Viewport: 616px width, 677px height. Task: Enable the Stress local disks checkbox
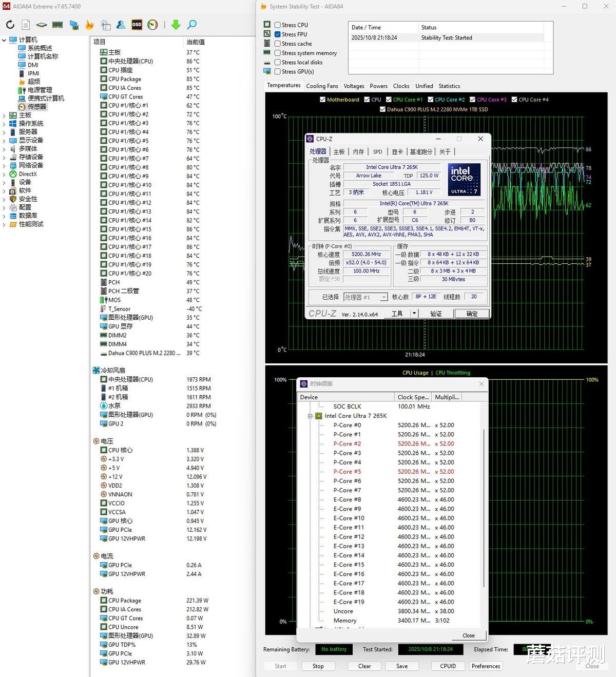click(277, 62)
